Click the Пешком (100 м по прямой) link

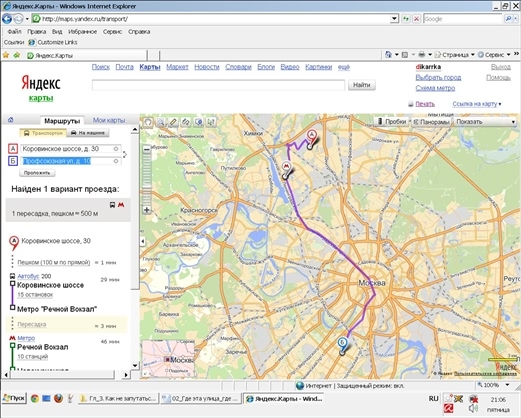coord(54,262)
